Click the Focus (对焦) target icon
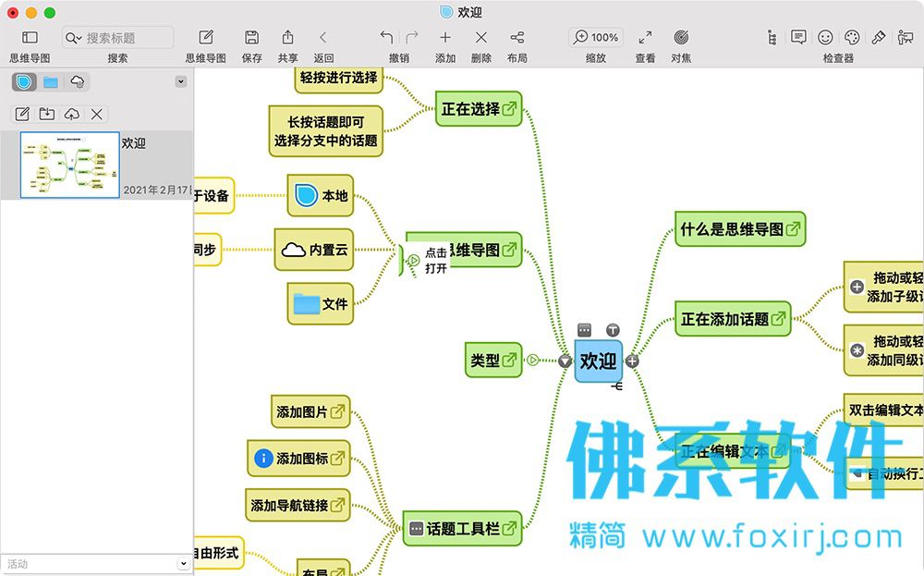The width and height of the screenshot is (924, 576). click(681, 38)
